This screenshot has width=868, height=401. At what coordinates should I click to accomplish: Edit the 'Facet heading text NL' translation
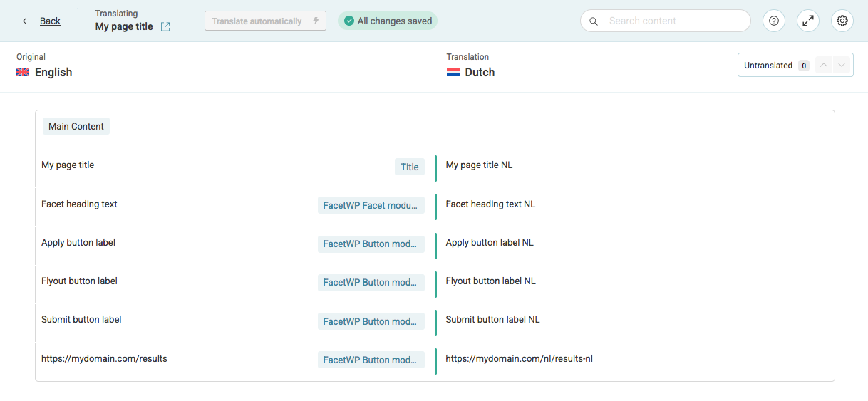[x=490, y=204]
